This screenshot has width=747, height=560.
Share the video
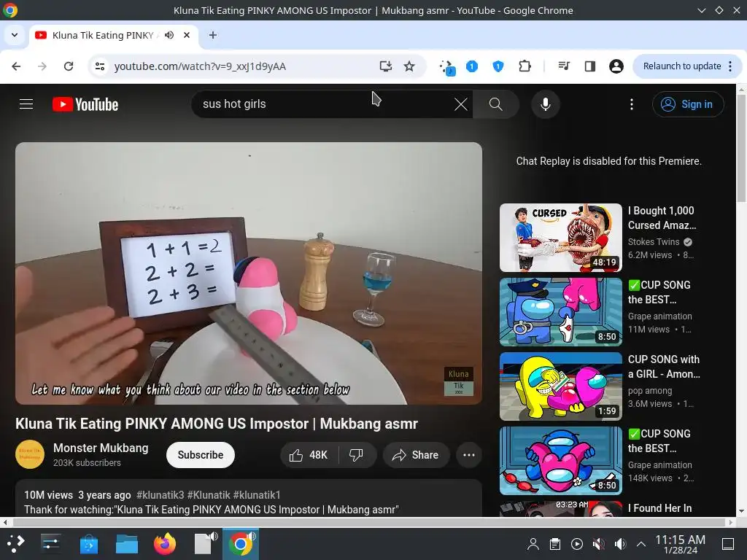[416, 455]
